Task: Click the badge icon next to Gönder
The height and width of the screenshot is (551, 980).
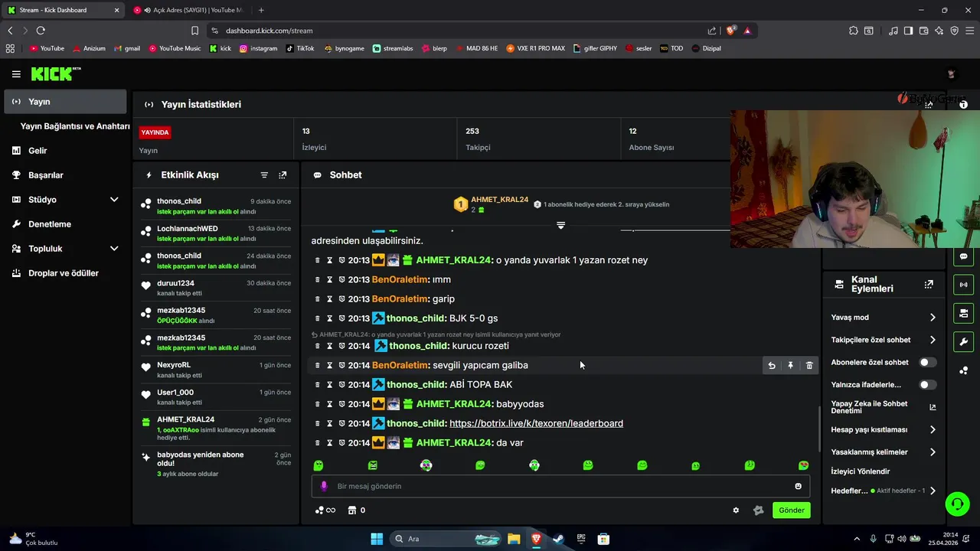Action: [759, 510]
